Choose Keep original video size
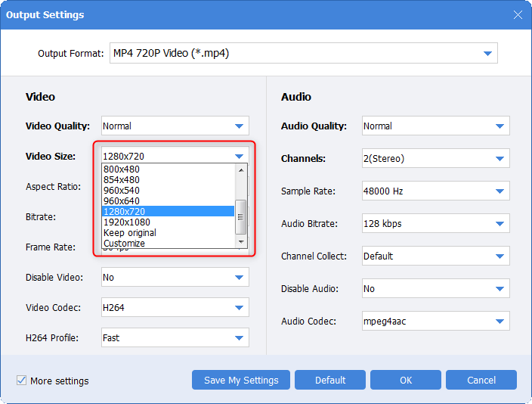This screenshot has height=404, width=532. tap(168, 233)
